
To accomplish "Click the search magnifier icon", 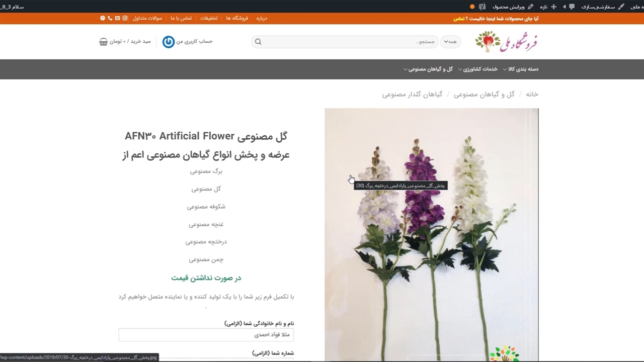I will click(x=258, y=42).
